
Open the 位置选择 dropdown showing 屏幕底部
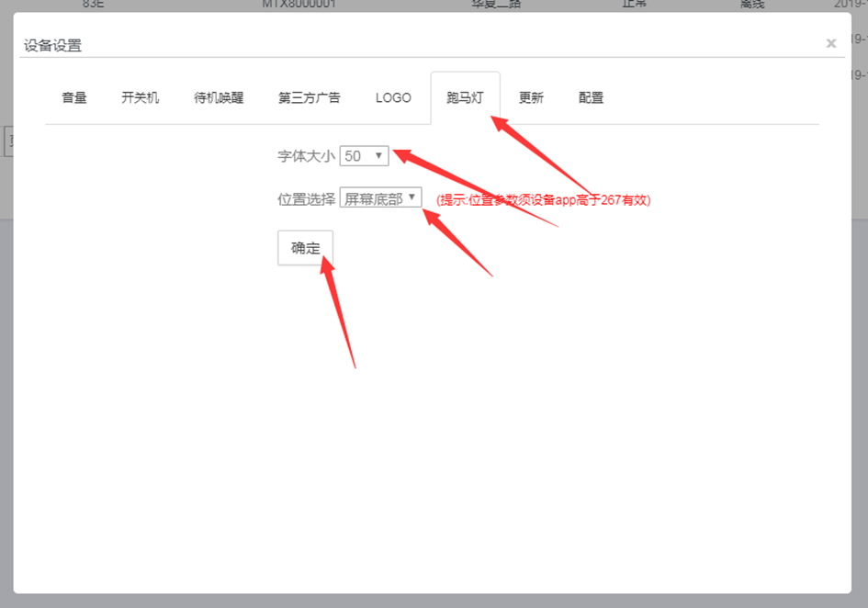coord(380,197)
